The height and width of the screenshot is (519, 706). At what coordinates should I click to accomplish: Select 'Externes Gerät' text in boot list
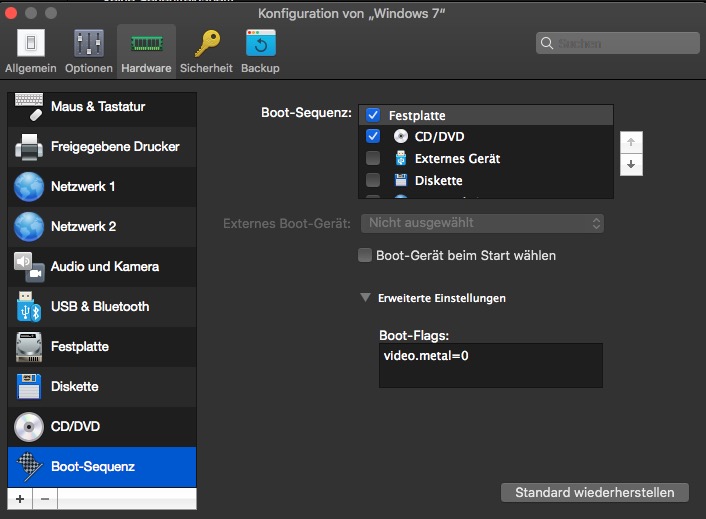[x=457, y=158]
